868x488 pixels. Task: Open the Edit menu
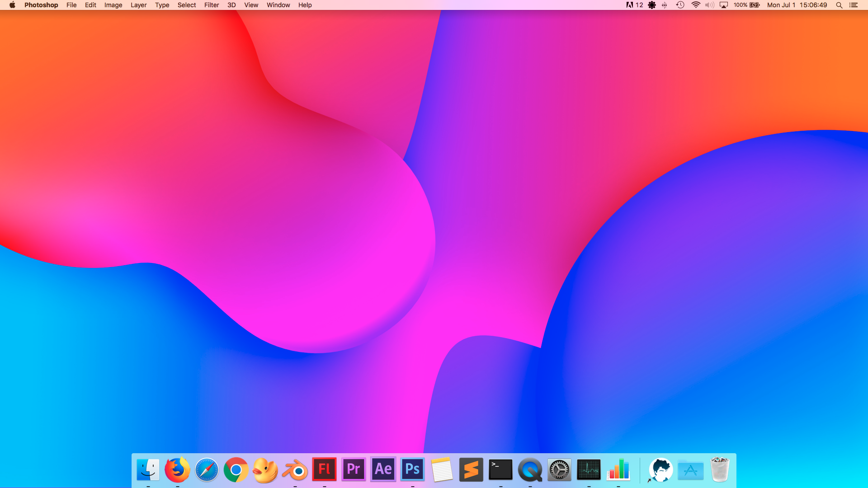click(90, 5)
